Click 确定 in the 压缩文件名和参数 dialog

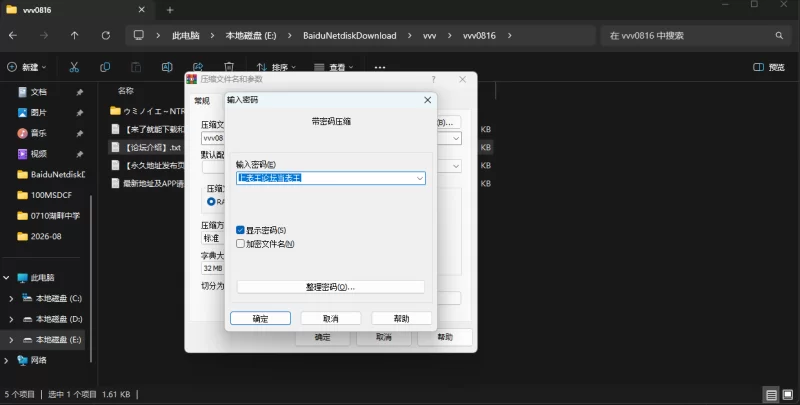click(x=322, y=337)
